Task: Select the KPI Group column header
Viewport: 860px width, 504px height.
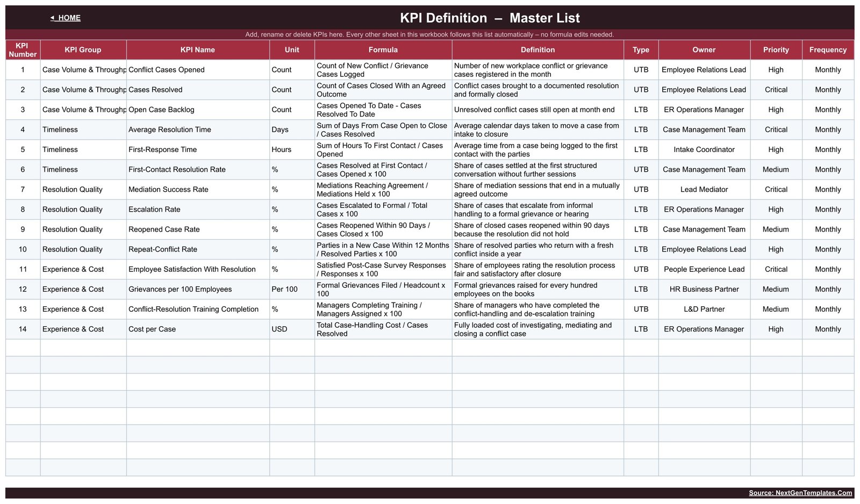Action: 83,50
